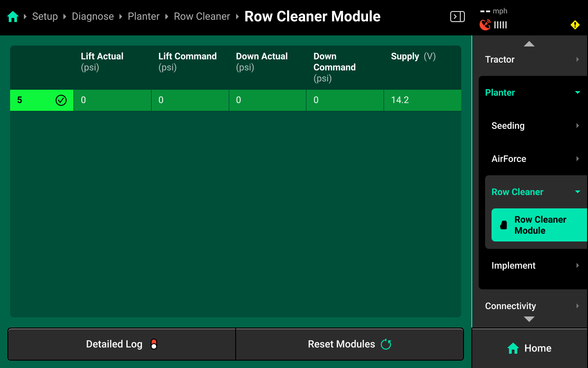Toggle the side panel collapse icon
588x368 pixels.
coord(457,17)
